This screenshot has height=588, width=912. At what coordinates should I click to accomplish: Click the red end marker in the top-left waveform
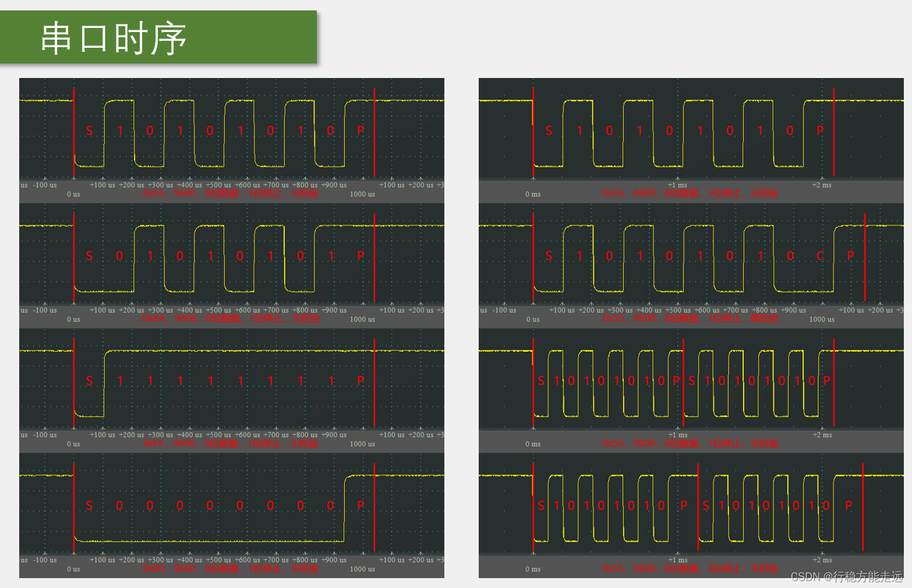(x=374, y=133)
